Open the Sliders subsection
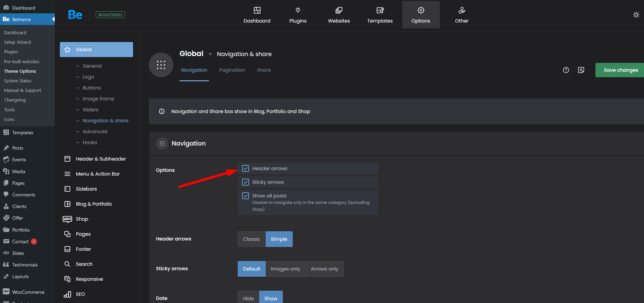 90,110
